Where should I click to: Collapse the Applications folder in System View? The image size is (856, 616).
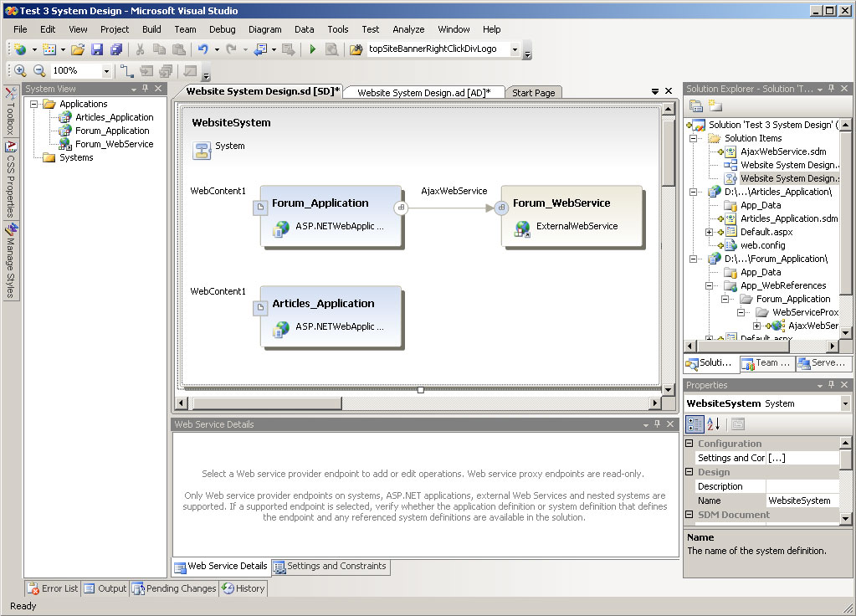[33, 104]
